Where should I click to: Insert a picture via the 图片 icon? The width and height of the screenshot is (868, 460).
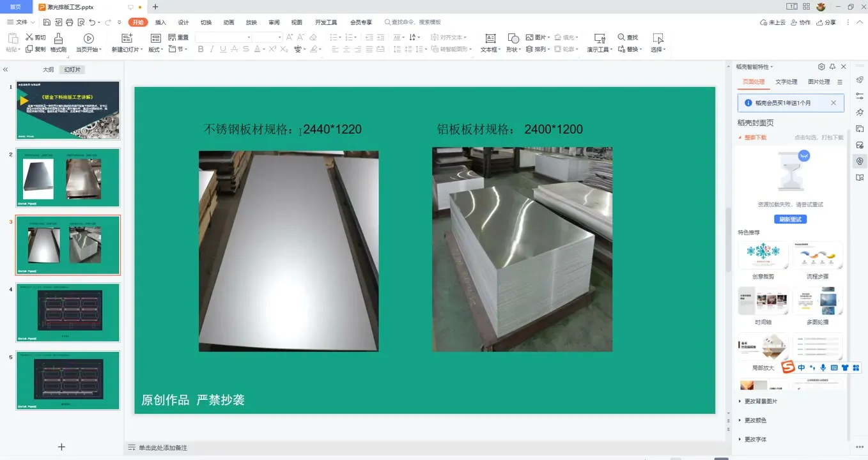click(x=536, y=36)
